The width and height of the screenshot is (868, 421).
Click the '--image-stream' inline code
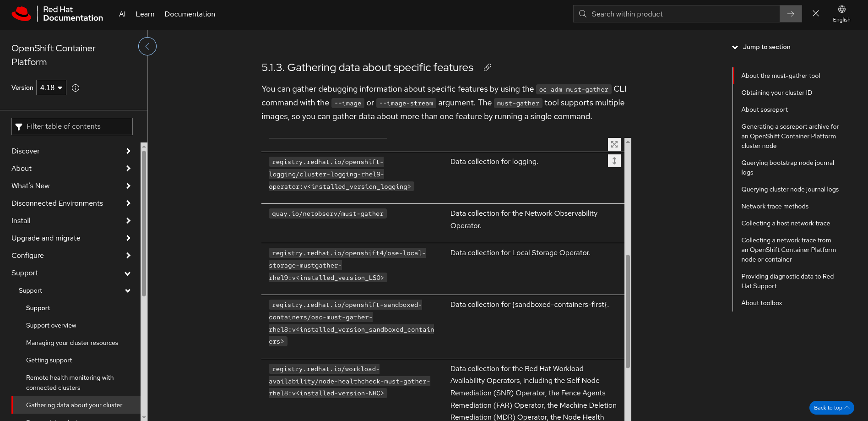pyautogui.click(x=406, y=103)
